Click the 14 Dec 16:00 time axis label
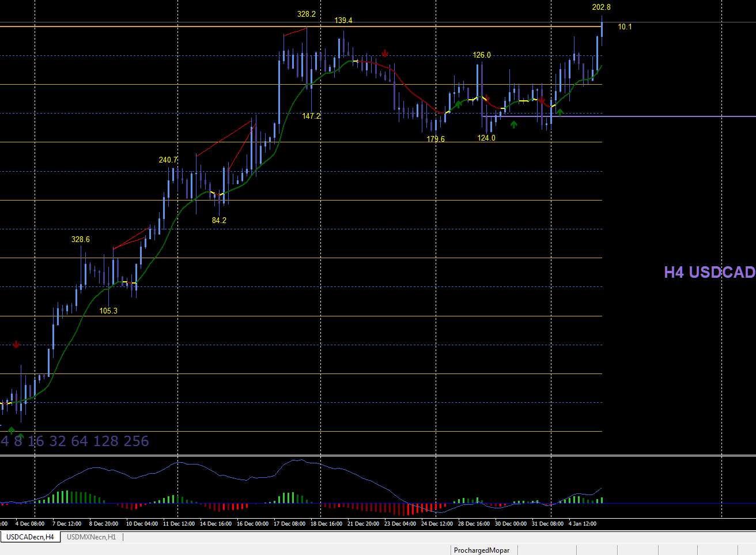 click(x=216, y=524)
